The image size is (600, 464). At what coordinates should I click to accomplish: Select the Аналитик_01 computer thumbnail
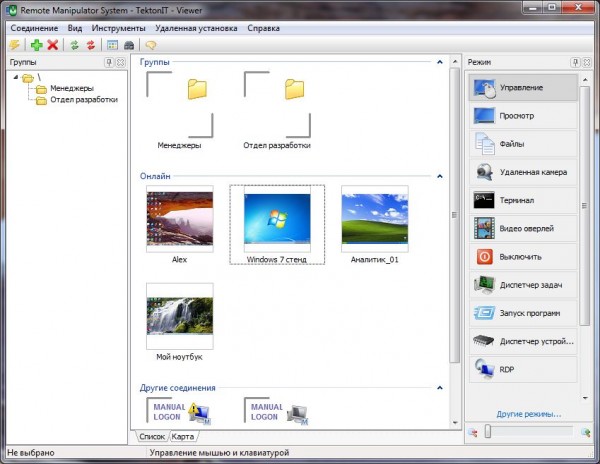[x=374, y=226]
